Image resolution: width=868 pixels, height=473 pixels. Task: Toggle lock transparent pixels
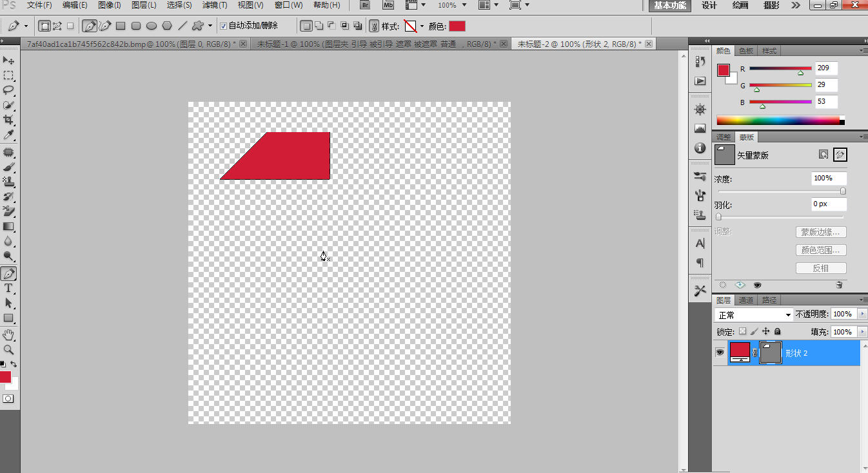click(742, 331)
